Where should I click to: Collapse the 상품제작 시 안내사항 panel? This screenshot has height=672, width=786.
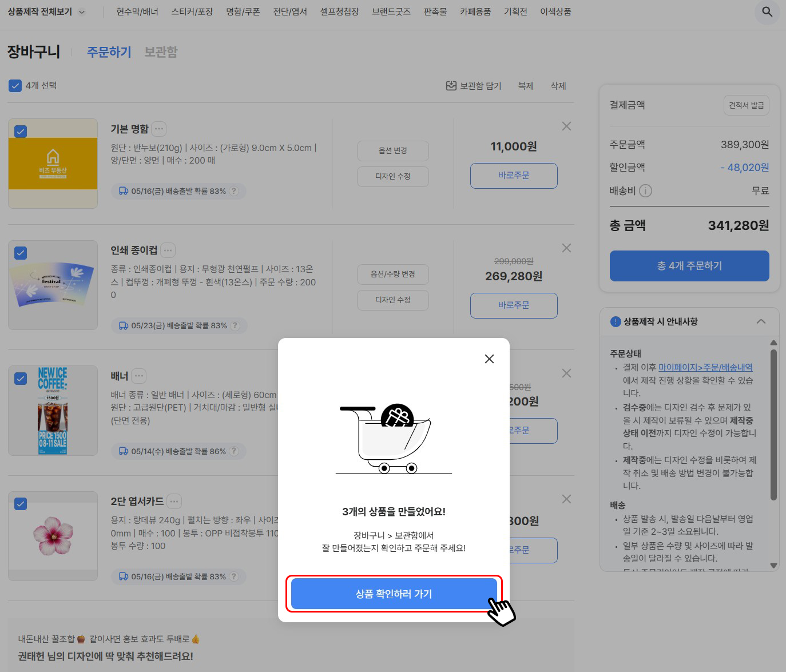click(x=761, y=321)
